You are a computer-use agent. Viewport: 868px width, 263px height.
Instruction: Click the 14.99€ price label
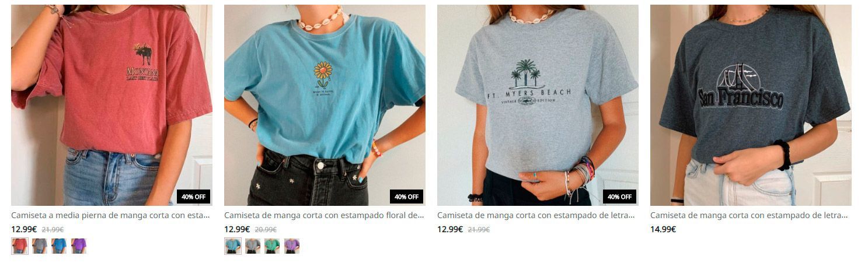[x=663, y=229]
